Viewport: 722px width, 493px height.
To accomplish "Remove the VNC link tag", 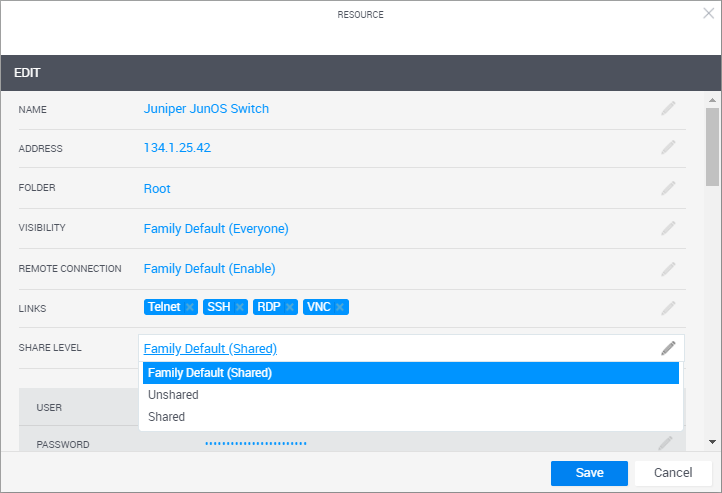I will (340, 307).
